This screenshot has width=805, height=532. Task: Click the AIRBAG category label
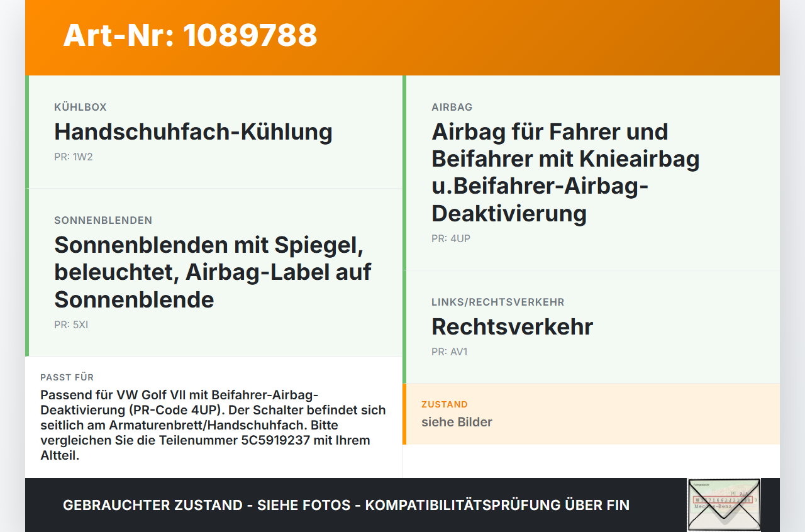coord(452,108)
